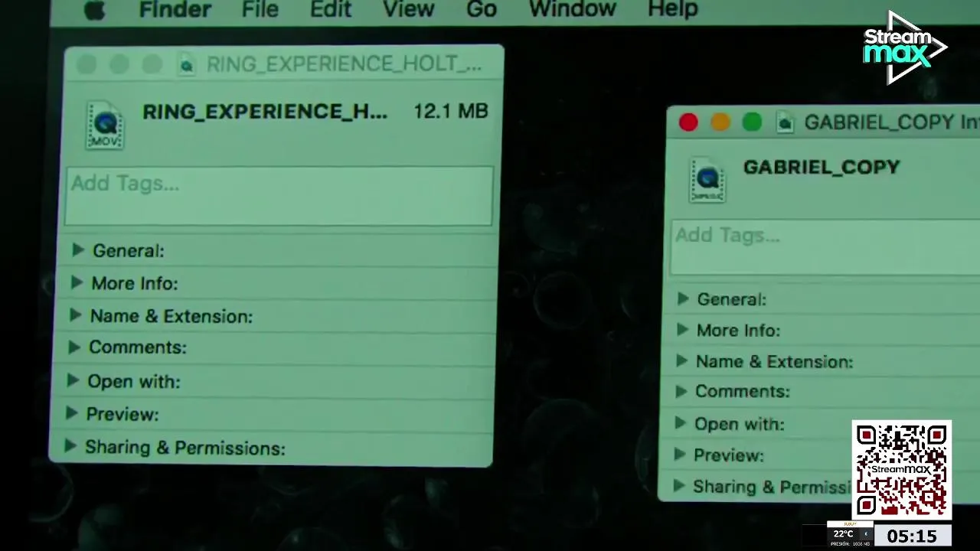Open the Edit menu

pyautogui.click(x=331, y=10)
